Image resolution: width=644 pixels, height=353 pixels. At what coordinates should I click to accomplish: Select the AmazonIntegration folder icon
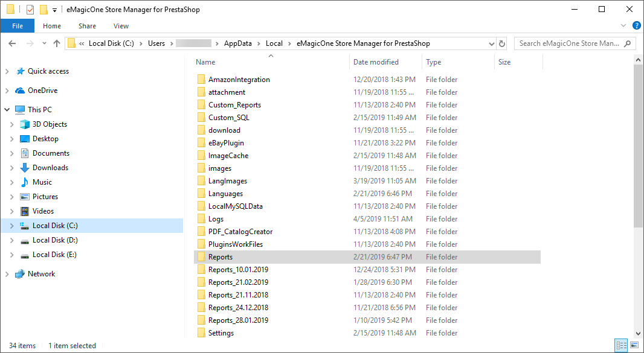pyautogui.click(x=201, y=79)
